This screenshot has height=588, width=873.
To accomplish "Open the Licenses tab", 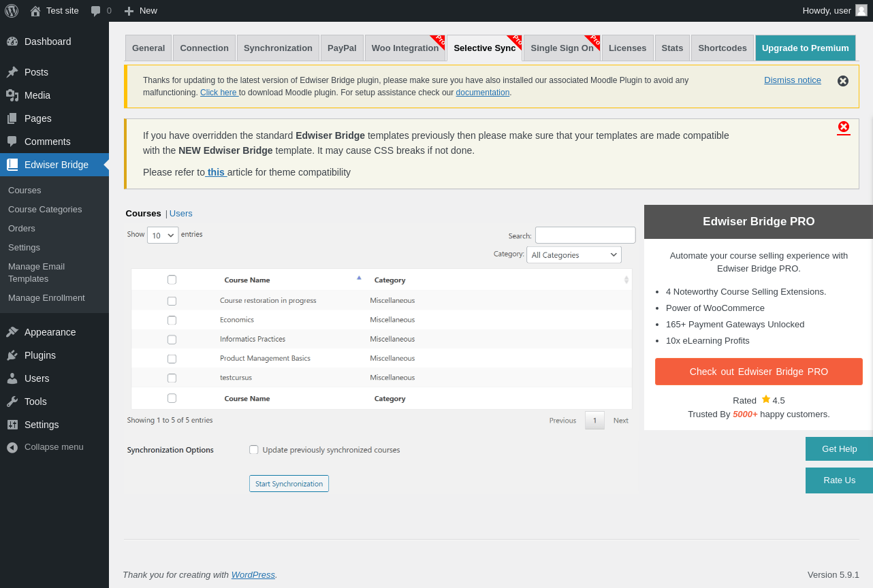I will tap(628, 48).
